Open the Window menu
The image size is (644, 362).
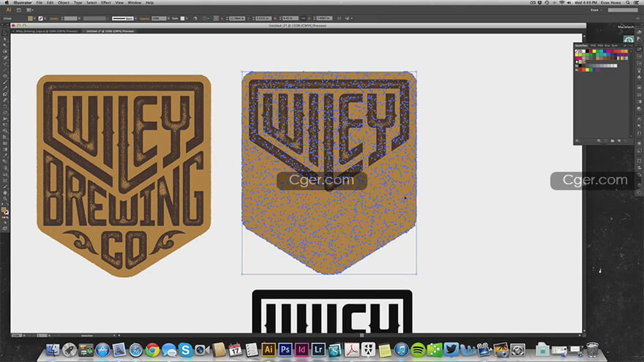(x=135, y=2)
